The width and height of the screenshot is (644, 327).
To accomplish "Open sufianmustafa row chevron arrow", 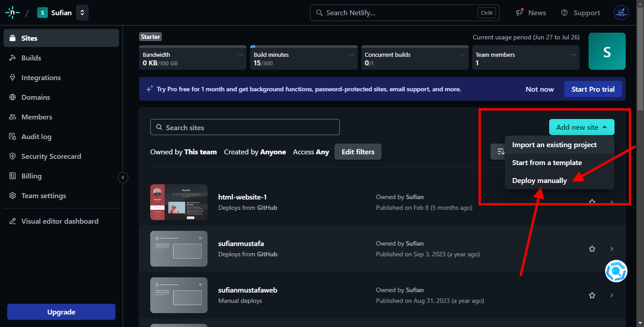I will pyautogui.click(x=612, y=249).
